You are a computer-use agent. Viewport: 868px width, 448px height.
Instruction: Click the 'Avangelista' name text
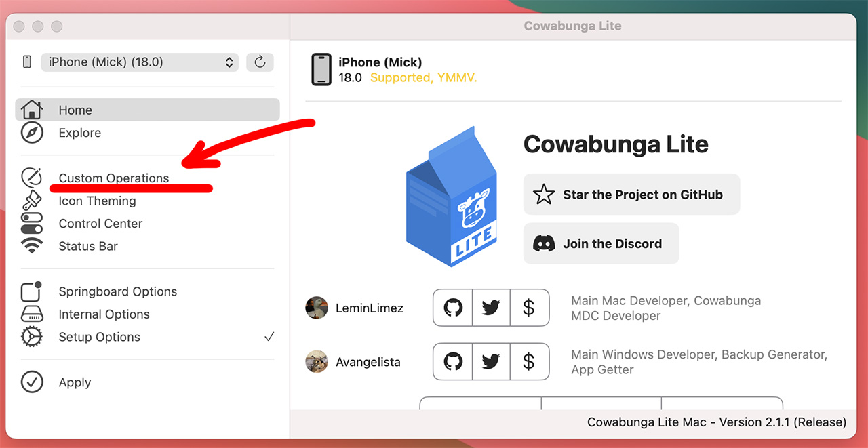(368, 363)
